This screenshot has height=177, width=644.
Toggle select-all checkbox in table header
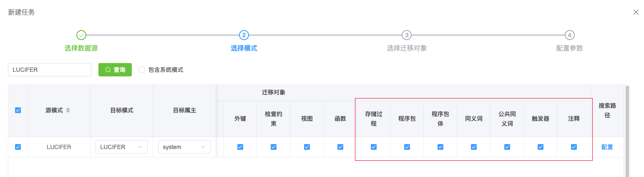18,110
